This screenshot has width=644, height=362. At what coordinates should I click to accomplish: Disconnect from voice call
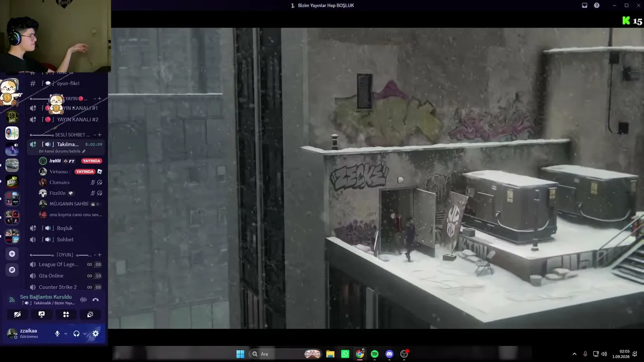click(96, 300)
